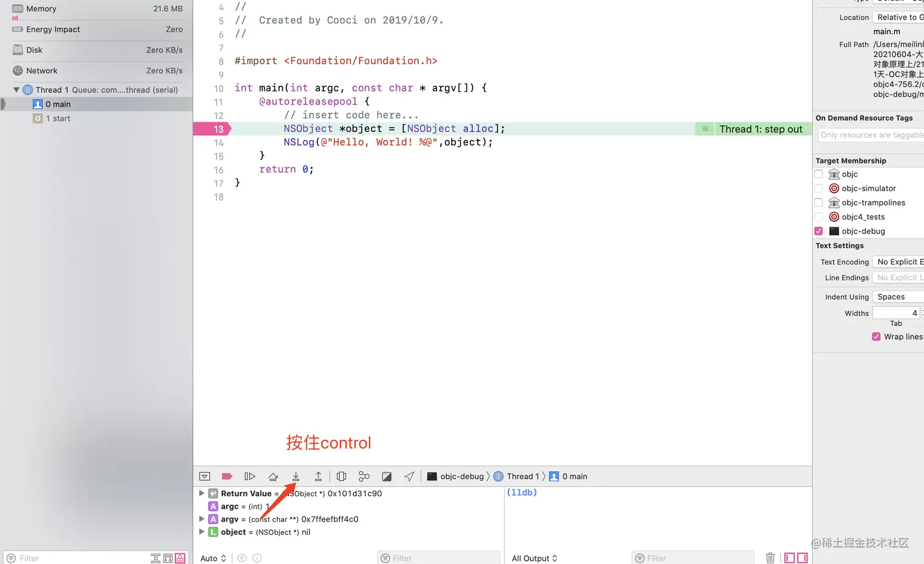Collapse the Thread 1 disclosure triangle
The height and width of the screenshot is (564, 924).
(16, 90)
